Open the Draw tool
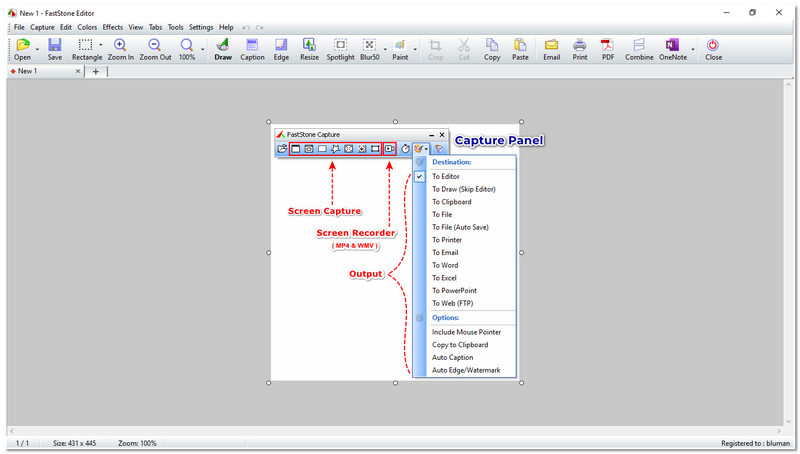The height and width of the screenshot is (454, 800). [x=222, y=49]
